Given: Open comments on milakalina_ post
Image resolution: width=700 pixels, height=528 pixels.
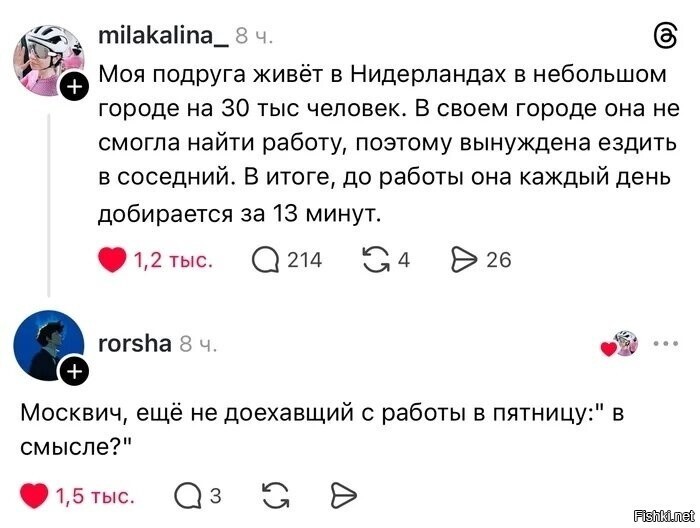Looking at the screenshot, I should (266, 260).
